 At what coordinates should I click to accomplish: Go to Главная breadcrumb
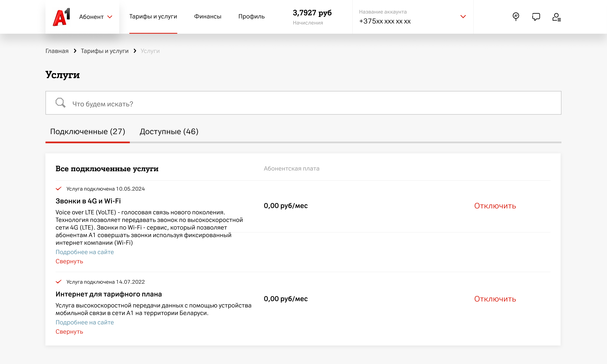(x=57, y=51)
